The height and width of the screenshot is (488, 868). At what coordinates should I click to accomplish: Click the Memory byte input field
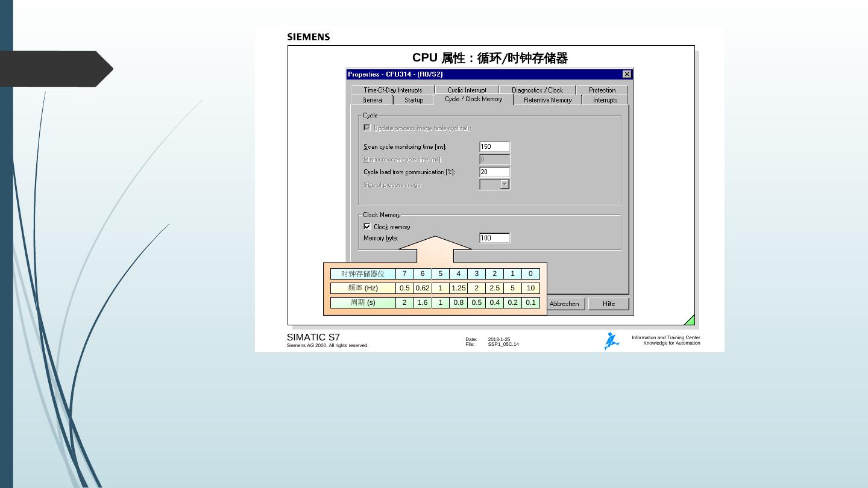495,238
